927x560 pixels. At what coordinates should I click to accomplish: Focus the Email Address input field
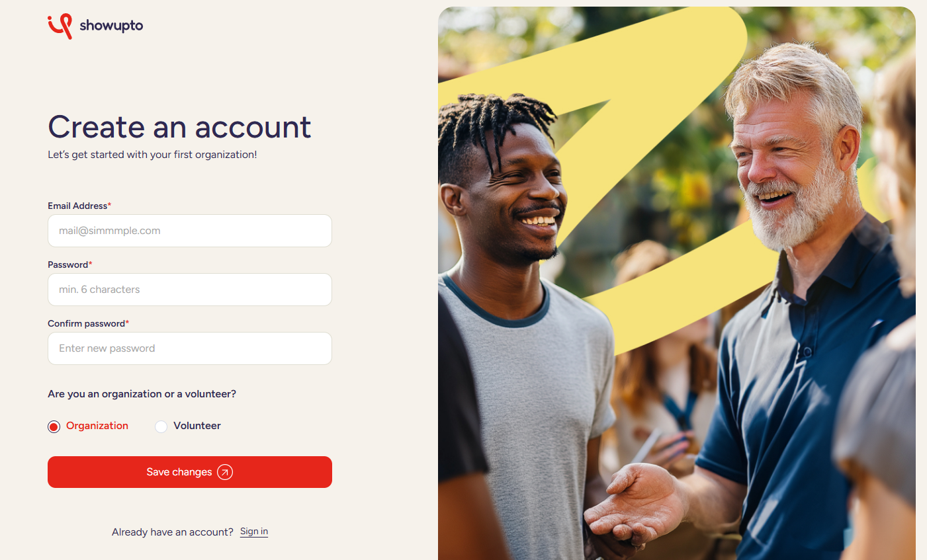click(x=190, y=231)
